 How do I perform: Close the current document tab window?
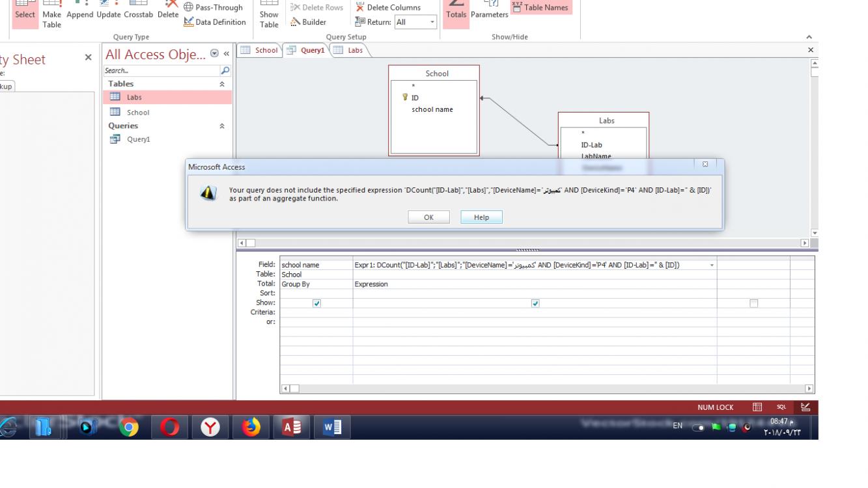[x=811, y=50]
